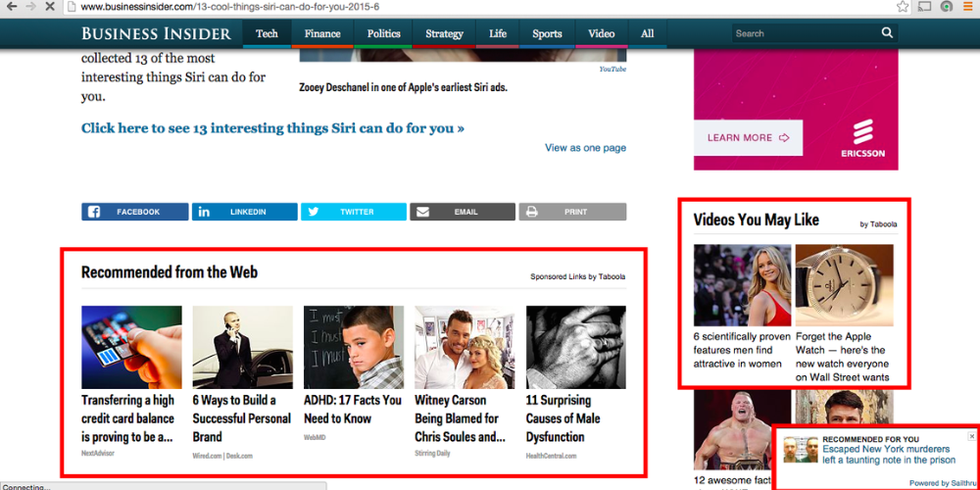The image size is (980, 490).
Task: Click Sponsored Links by Taboola text
Action: tap(578, 276)
